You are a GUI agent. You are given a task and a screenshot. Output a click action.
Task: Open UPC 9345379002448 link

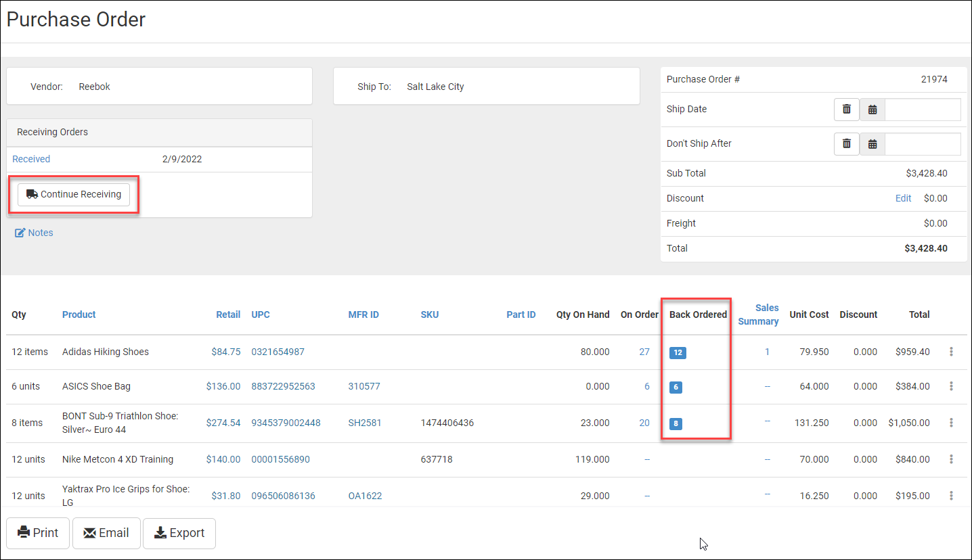(286, 423)
